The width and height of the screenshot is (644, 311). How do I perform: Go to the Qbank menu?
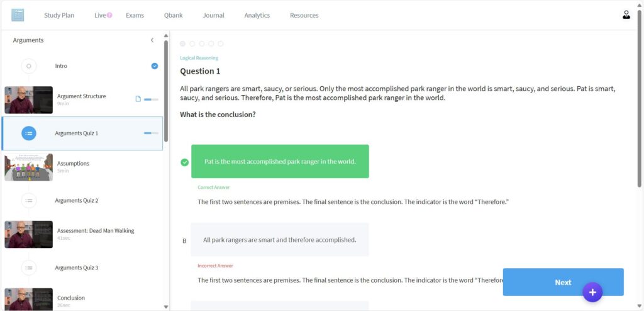coord(174,15)
